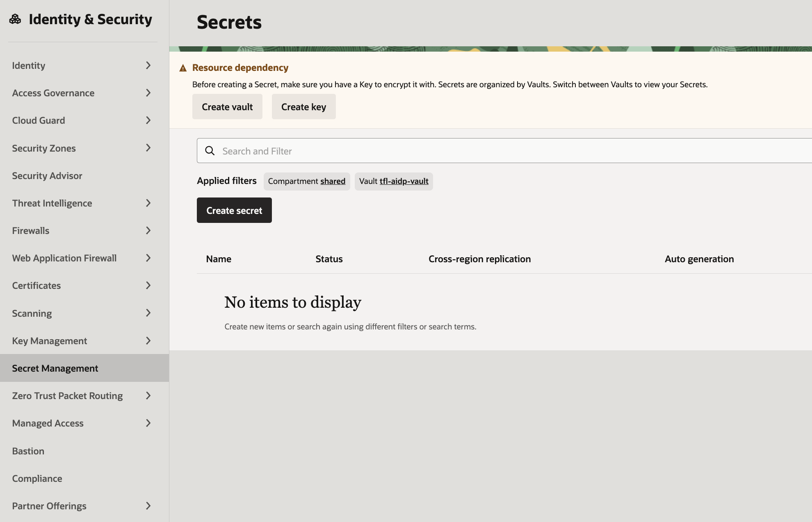
Task: Click the Vault tfl-aidp-vault filter chip
Action: pyautogui.click(x=394, y=181)
